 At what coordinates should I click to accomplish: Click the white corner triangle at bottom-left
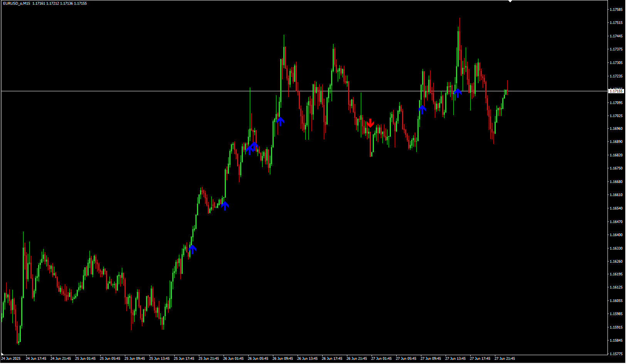3,354
